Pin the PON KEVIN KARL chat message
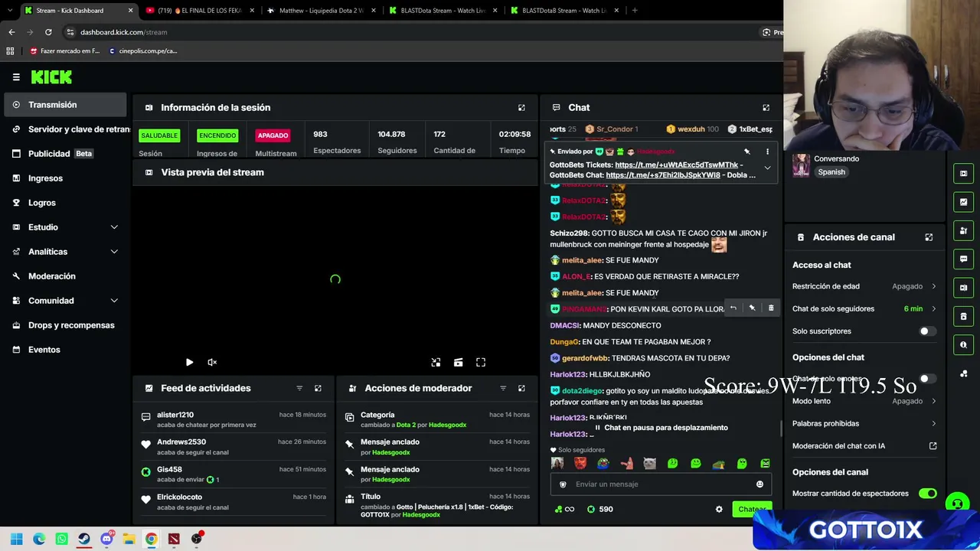Screen dimensions: 980x551 point(752,308)
